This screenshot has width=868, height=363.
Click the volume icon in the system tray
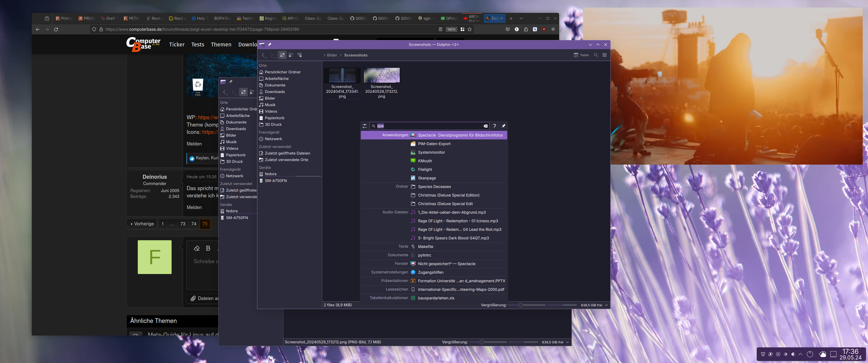(x=794, y=354)
